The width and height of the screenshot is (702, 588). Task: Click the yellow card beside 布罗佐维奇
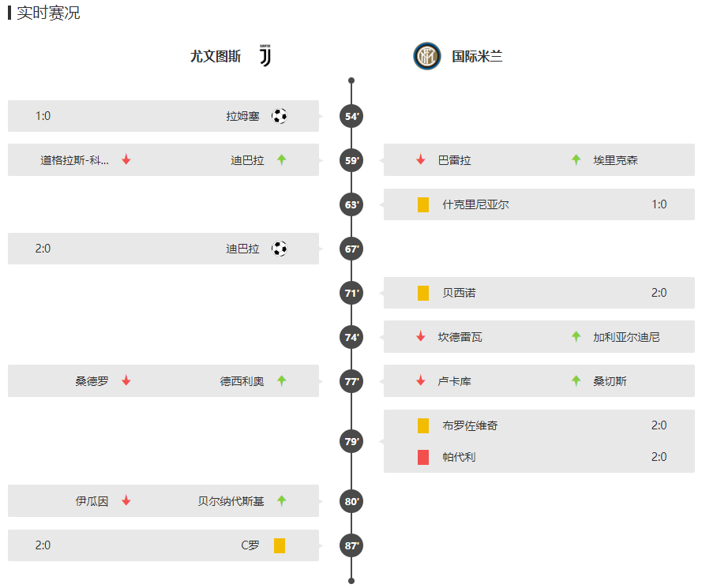pyautogui.click(x=423, y=425)
